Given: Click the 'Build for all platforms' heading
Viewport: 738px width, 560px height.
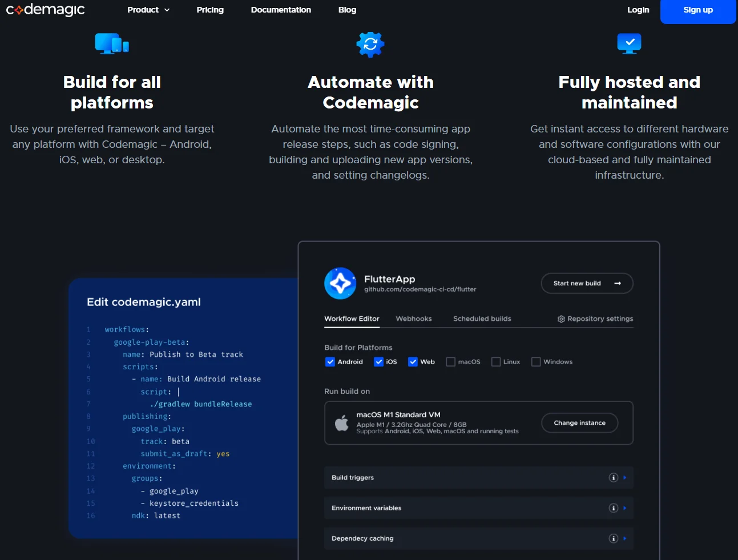Looking at the screenshot, I should pos(112,92).
